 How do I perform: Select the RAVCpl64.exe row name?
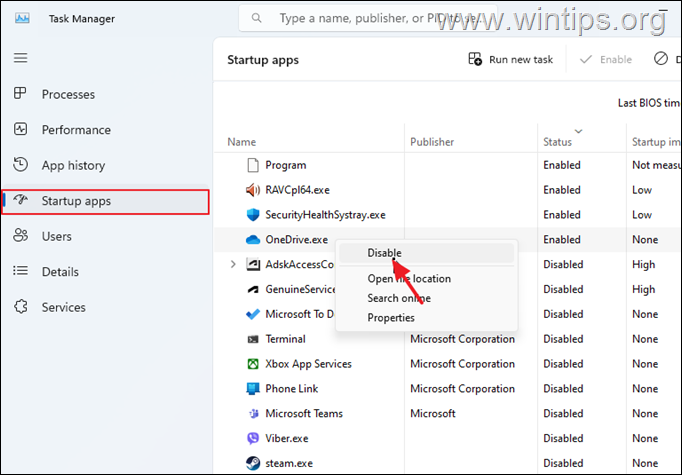coord(298,190)
